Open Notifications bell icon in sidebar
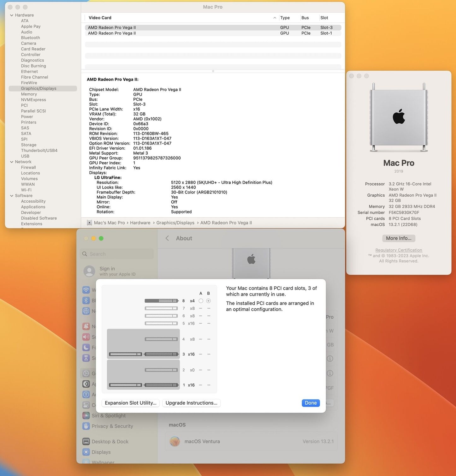The height and width of the screenshot is (476, 456). pyautogui.click(x=86, y=327)
